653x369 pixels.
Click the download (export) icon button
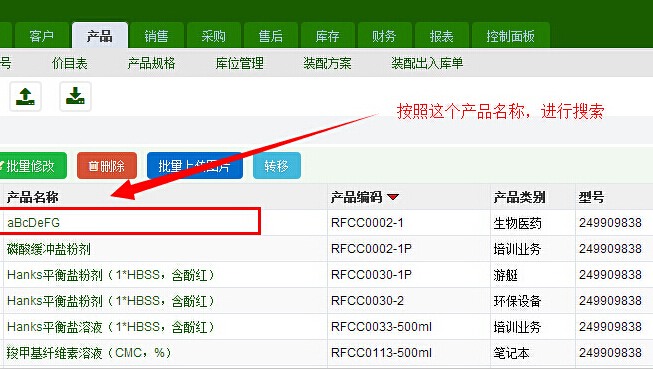[75, 97]
